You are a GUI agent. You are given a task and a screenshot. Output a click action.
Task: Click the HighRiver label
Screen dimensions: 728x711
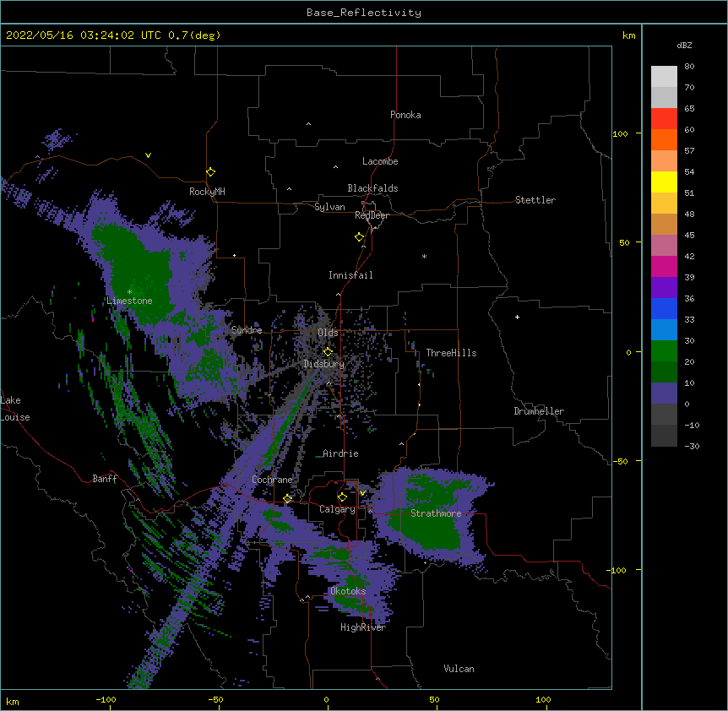[x=363, y=627]
